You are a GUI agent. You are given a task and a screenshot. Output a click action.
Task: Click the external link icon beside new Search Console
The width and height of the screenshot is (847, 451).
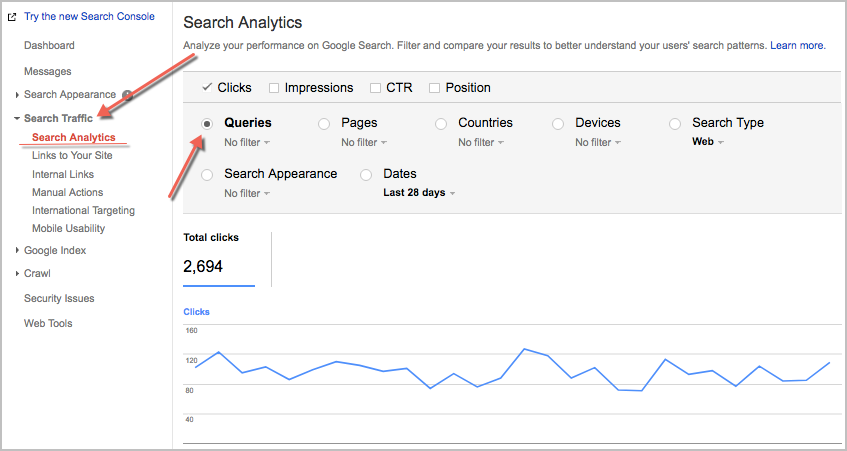coord(12,17)
